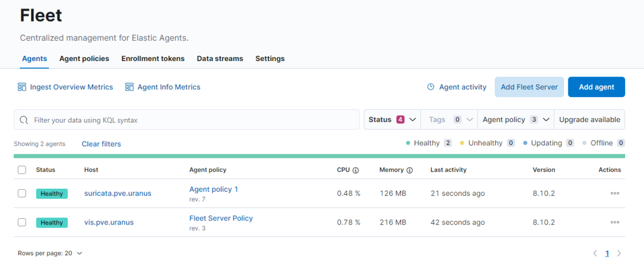
Task: Expand the Agent policy filter dropdown
Action: point(516,120)
